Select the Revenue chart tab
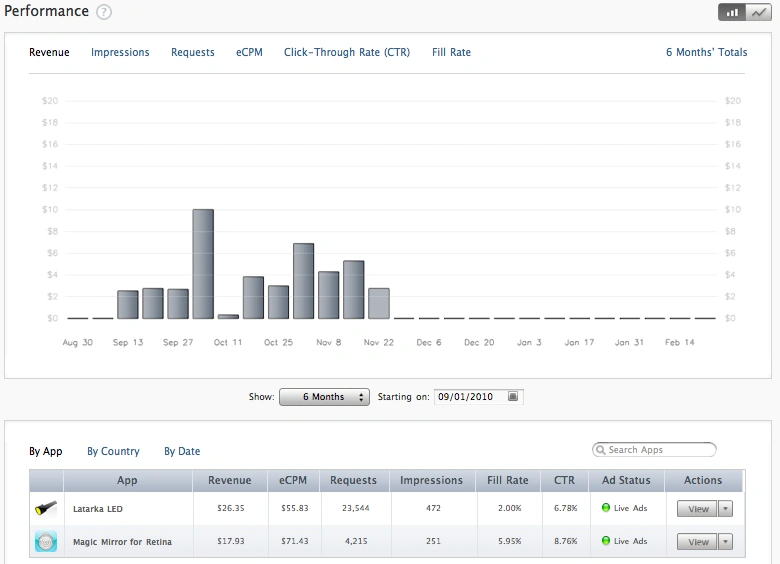780x564 pixels. click(49, 52)
